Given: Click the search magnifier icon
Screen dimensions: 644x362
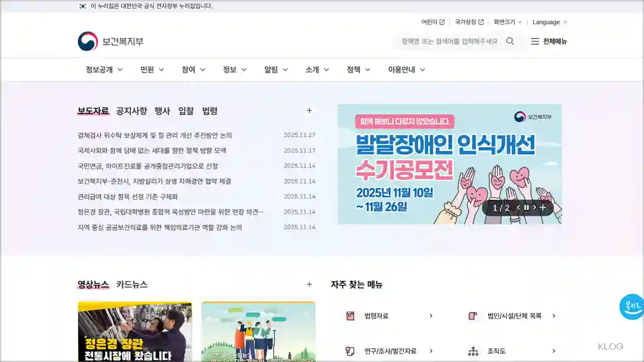Looking at the screenshot, I should pyautogui.click(x=510, y=41).
